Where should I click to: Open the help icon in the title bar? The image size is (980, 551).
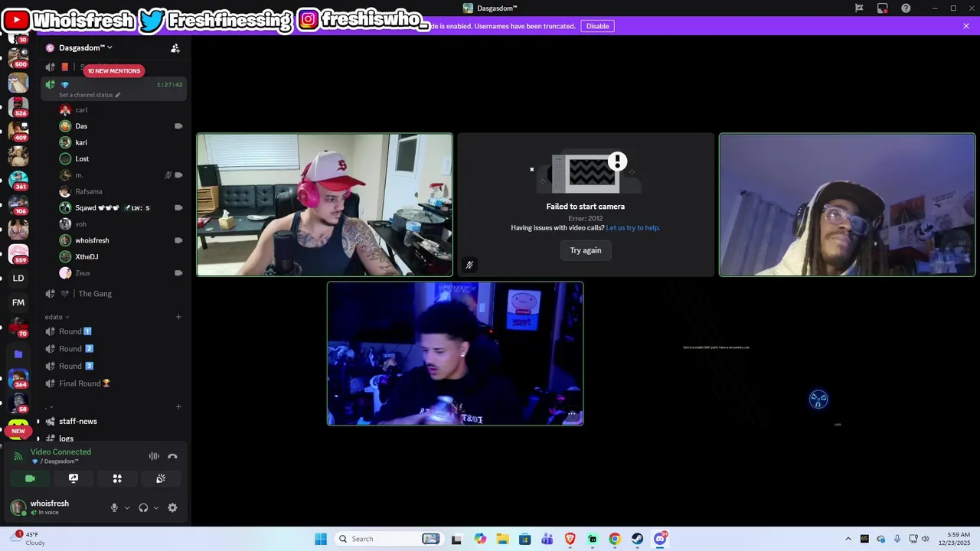click(x=906, y=8)
